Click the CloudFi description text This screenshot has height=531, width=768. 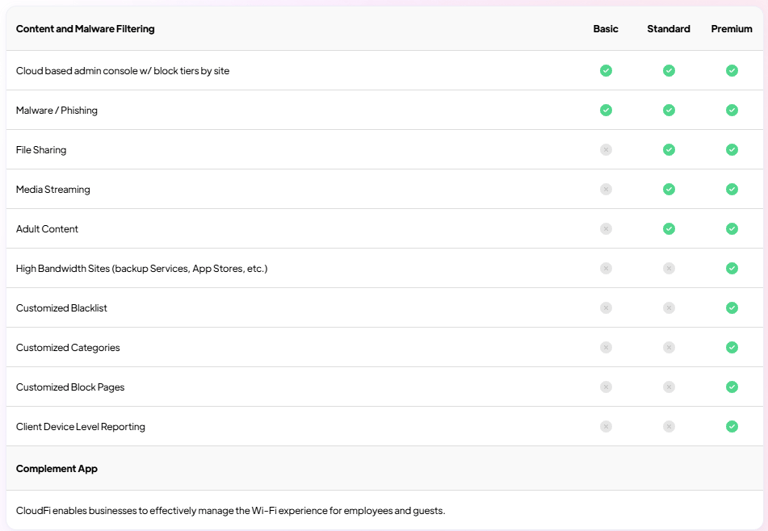(x=231, y=510)
